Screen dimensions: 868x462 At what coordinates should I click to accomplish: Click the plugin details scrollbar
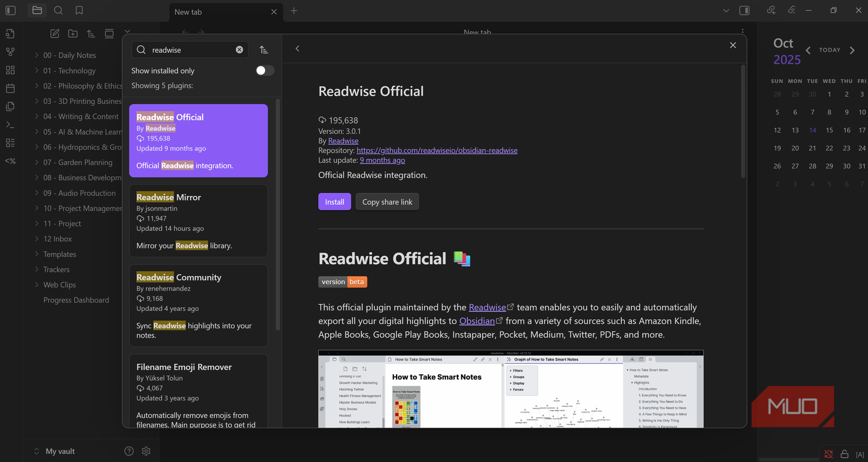743,121
